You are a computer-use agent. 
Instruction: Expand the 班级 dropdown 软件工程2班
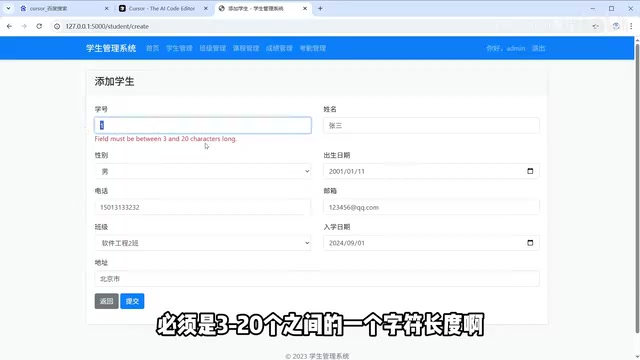(203, 243)
